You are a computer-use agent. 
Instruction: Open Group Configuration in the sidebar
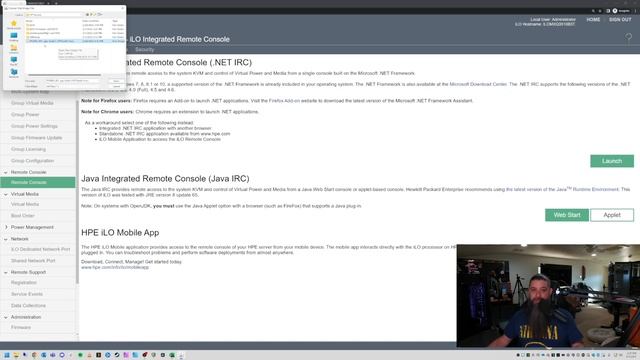[x=32, y=160]
